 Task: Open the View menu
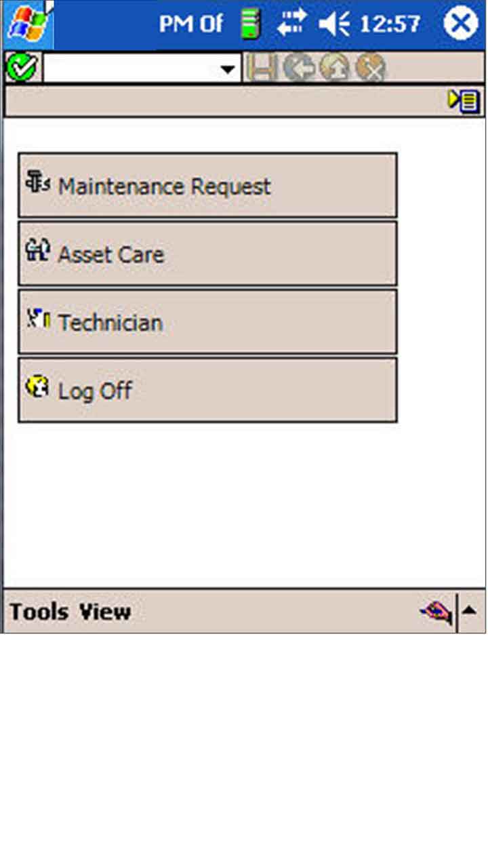[x=105, y=612]
